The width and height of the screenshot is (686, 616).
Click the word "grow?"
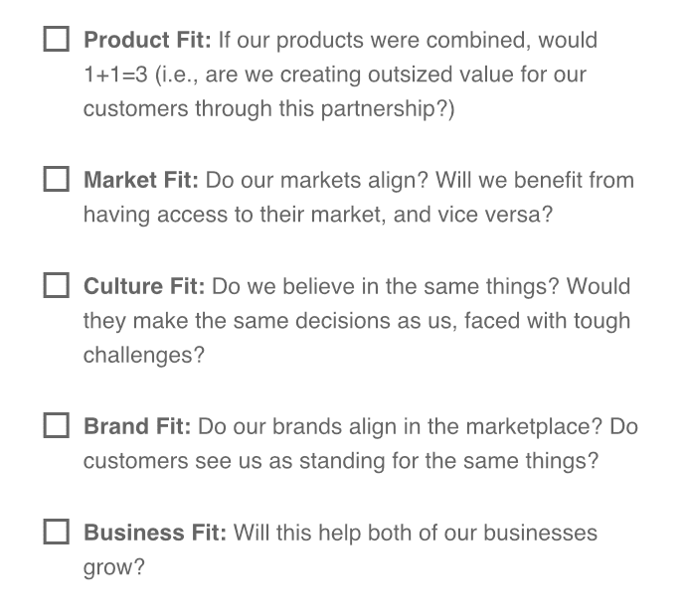coord(113,567)
